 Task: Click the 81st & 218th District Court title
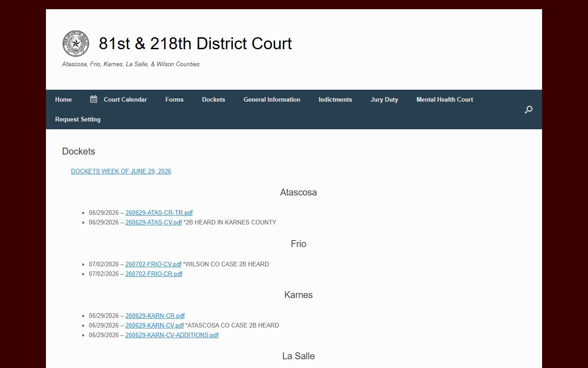(195, 44)
